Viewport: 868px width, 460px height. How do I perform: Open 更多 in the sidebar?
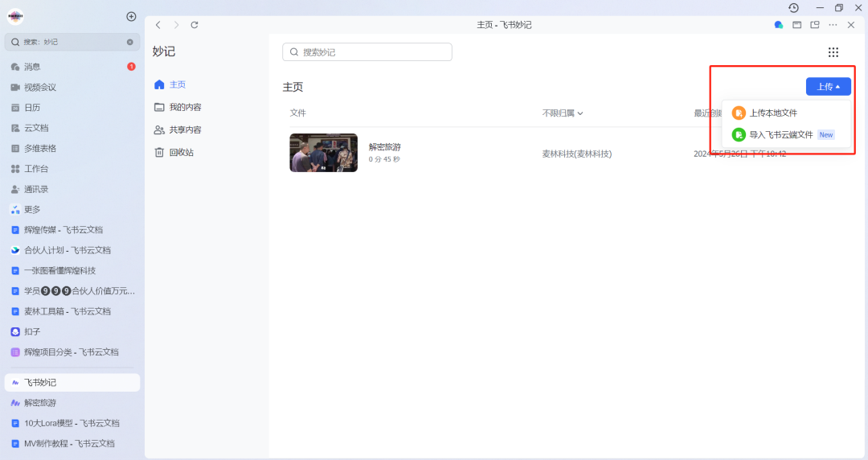pyautogui.click(x=72, y=210)
